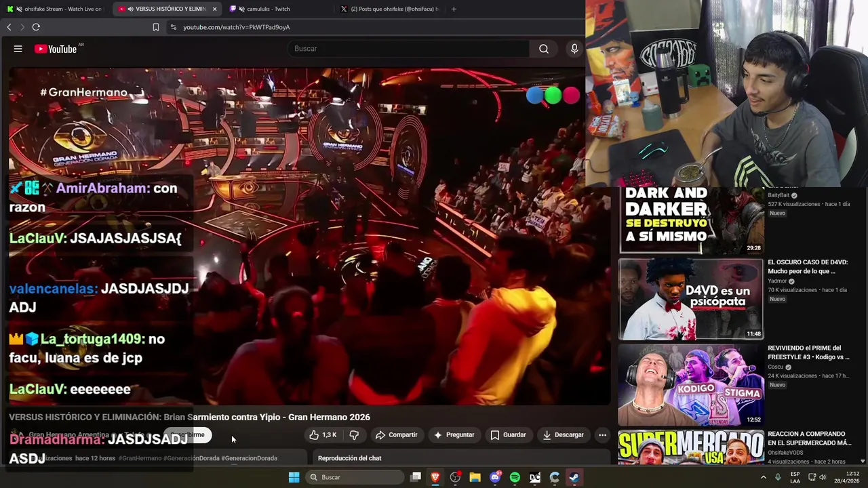868x488 pixels.
Task: Show hidden system tray icons chevron
Action: [763, 477]
